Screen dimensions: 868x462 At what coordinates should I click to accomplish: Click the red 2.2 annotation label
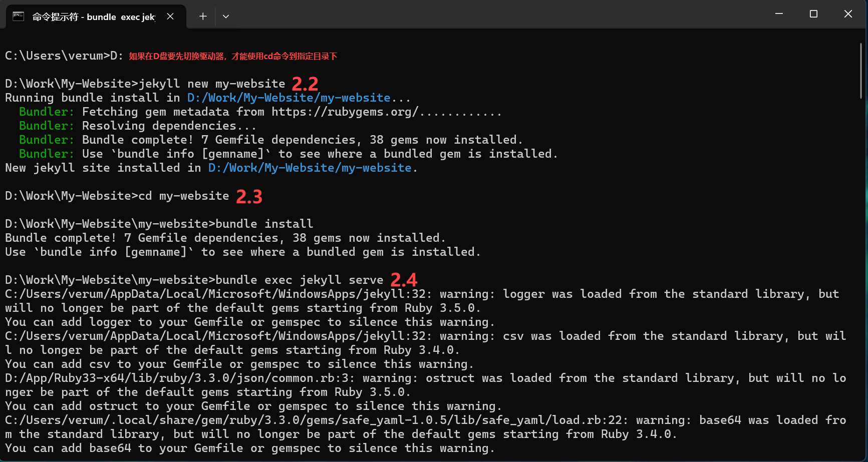[x=305, y=84]
